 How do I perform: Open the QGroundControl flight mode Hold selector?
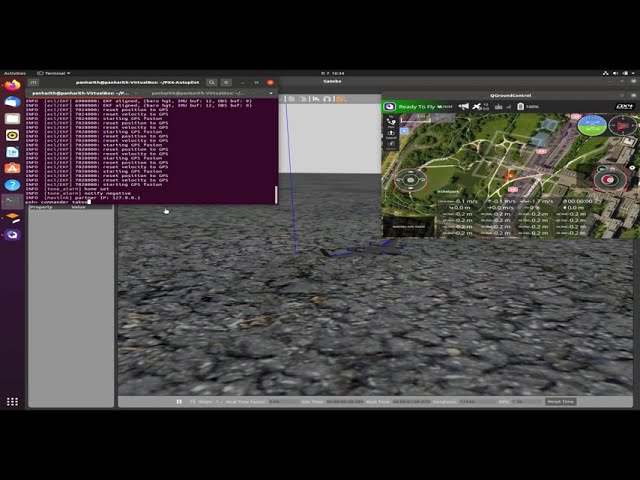(x=445, y=107)
